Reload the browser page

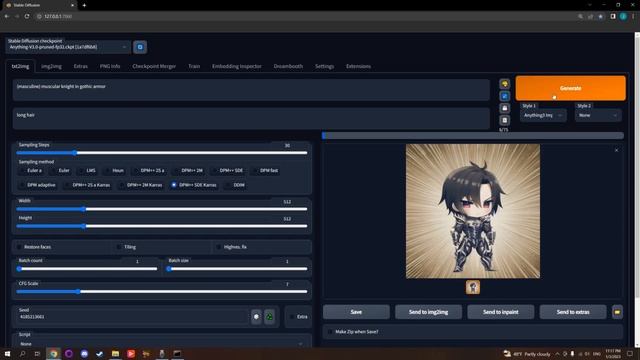(x=27, y=16)
